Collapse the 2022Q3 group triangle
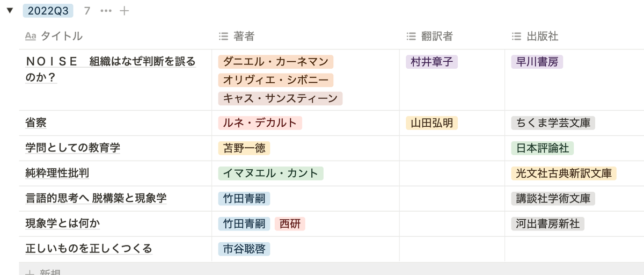 click(10, 11)
